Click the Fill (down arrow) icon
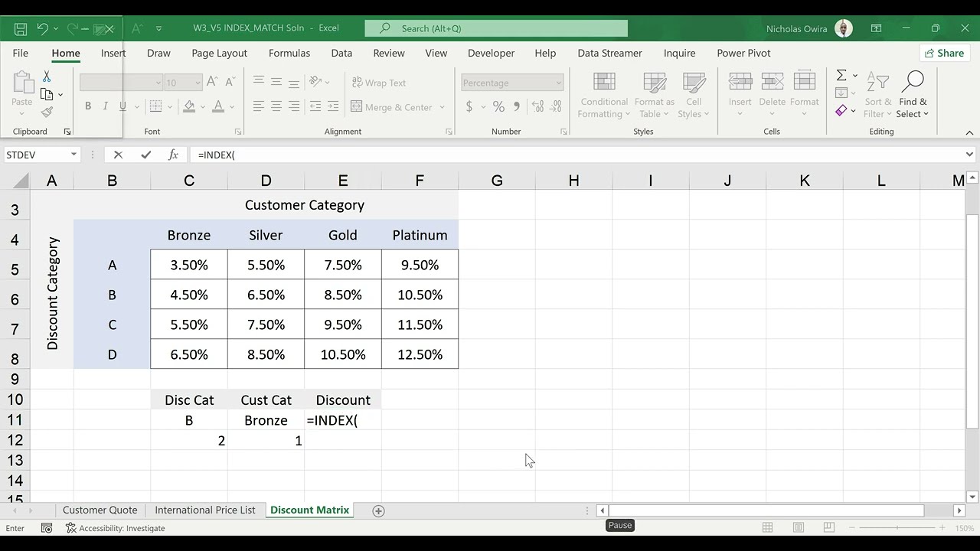Viewport: 980px width, 551px height. [x=841, y=93]
